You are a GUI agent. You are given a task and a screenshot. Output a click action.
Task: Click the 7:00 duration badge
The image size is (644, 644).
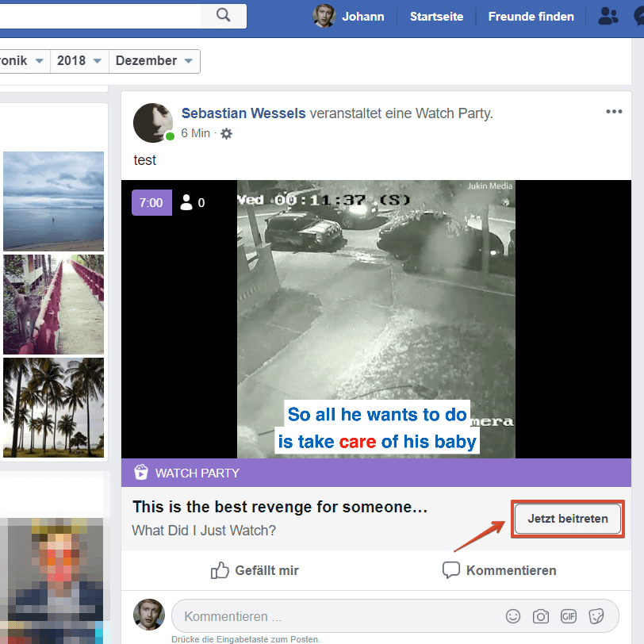[151, 202]
